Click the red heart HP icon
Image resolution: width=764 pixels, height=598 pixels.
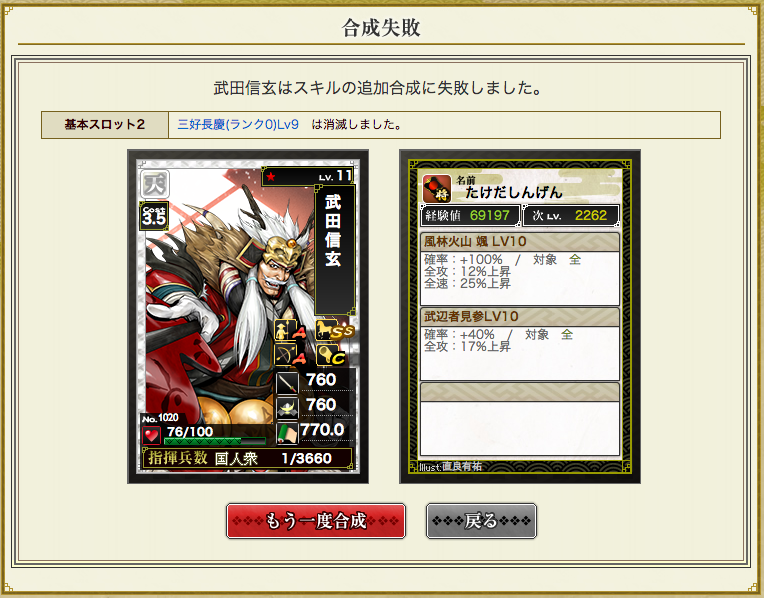(151, 435)
